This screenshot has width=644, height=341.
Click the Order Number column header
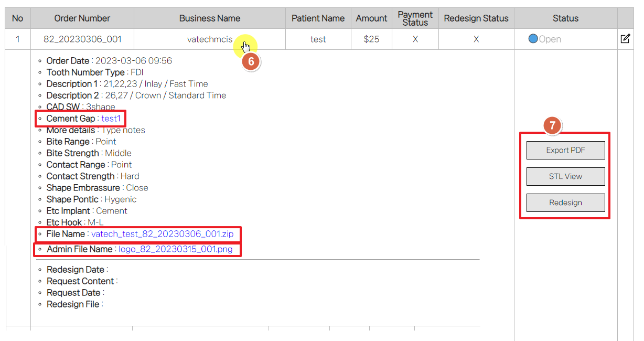tap(82, 18)
